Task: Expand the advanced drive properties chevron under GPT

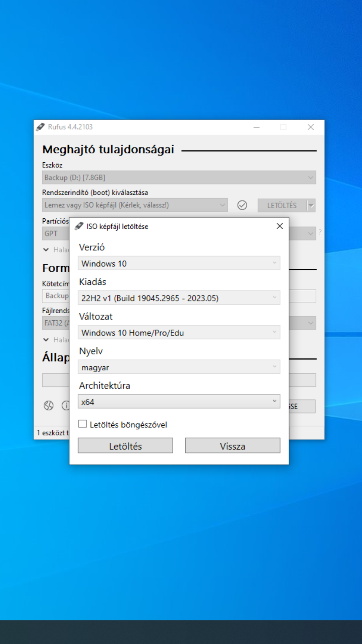Action: point(46,250)
